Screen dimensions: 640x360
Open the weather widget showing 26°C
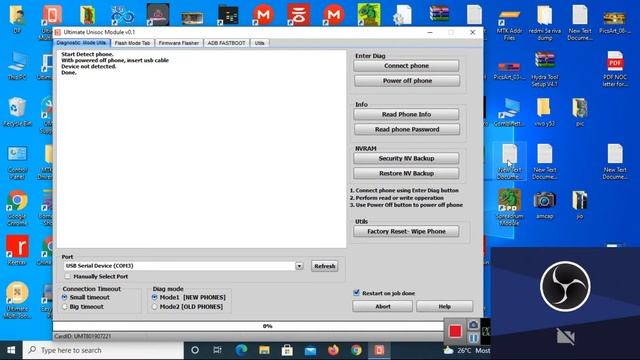467,350
